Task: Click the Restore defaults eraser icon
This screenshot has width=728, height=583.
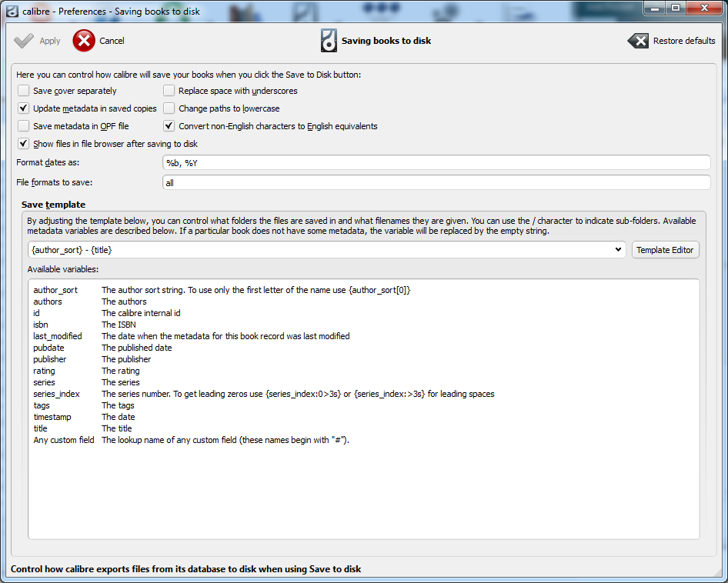Action: pos(638,41)
